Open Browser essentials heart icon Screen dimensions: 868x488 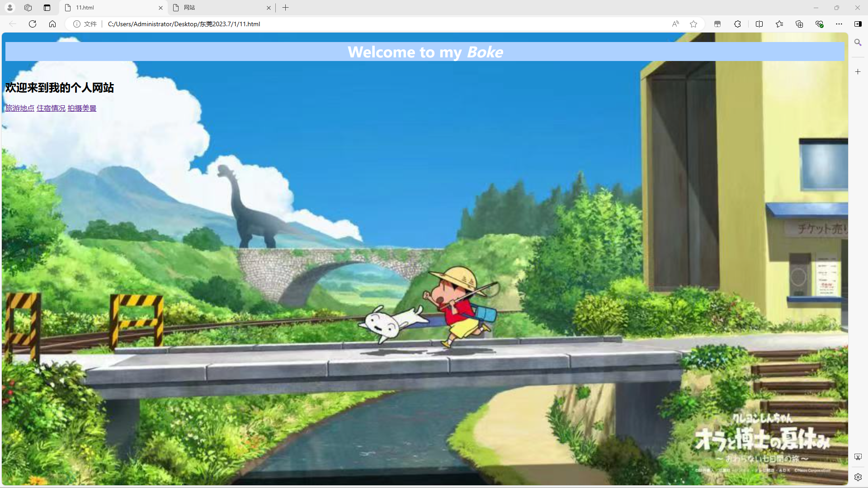click(819, 24)
